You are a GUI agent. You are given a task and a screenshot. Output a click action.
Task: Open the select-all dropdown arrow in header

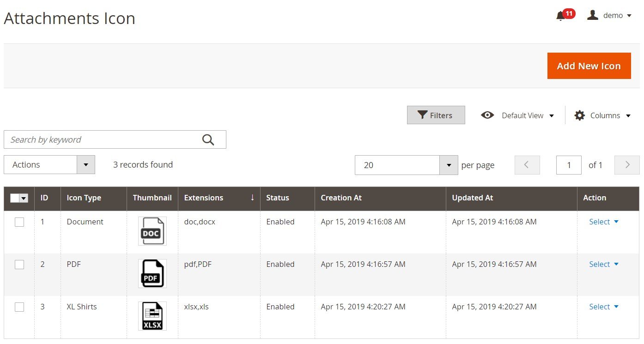[24, 198]
